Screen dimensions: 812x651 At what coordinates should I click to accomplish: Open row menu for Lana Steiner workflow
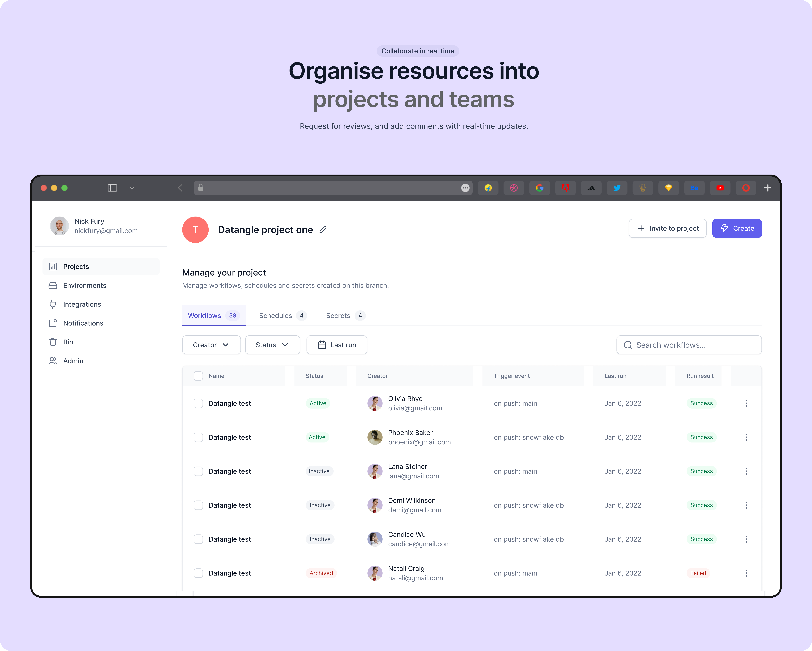click(746, 471)
